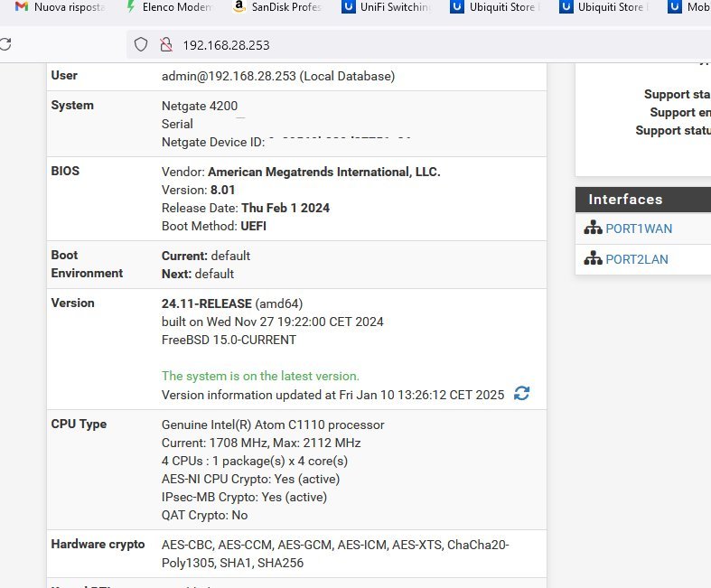Viewport: 711px width, 588px height.
Task: Click the 'AES-NI CPU Crypto: Yes (active)' line
Action: [250, 480]
